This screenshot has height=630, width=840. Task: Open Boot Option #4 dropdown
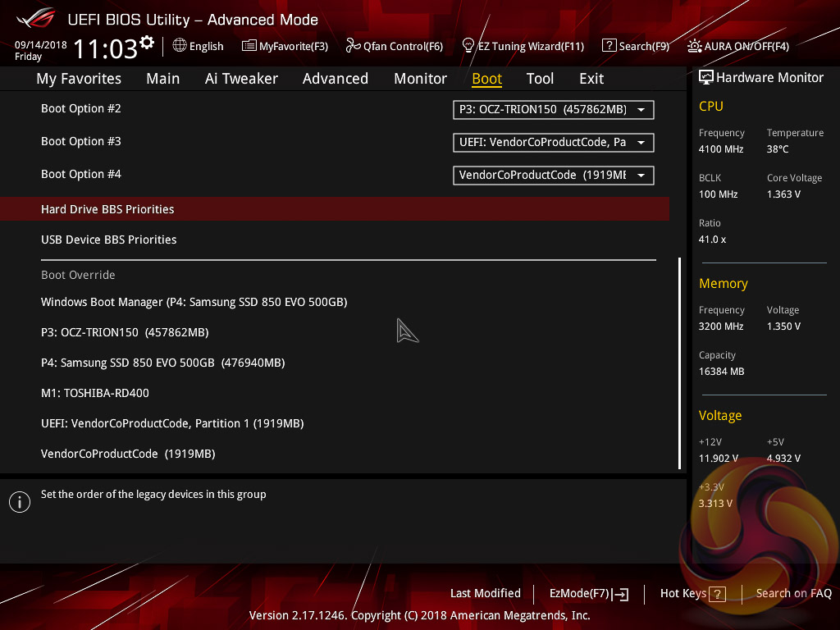tap(554, 176)
